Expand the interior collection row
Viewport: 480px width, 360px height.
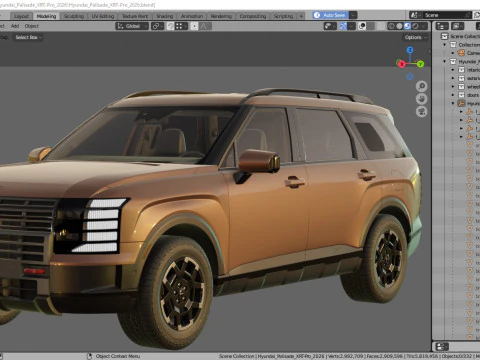453,70
